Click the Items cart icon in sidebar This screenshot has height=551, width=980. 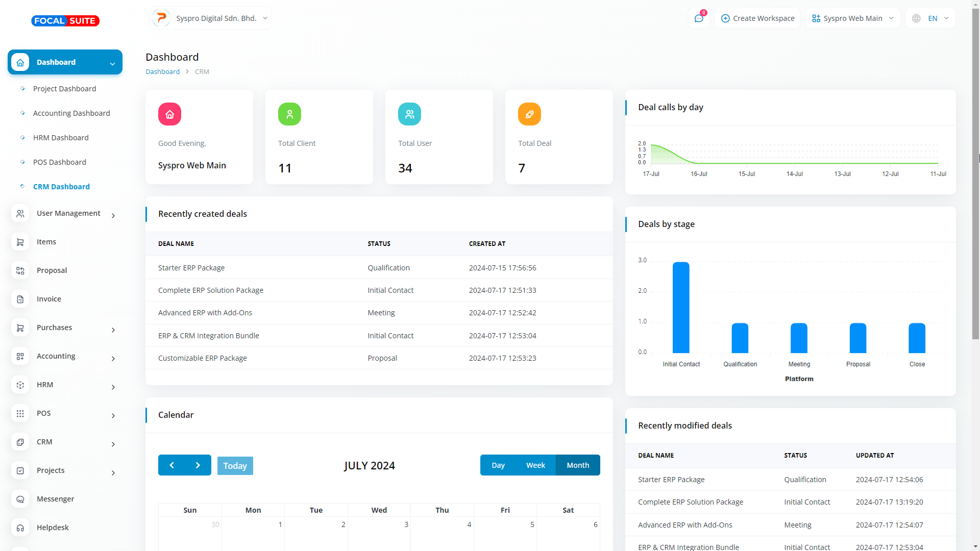(x=20, y=242)
